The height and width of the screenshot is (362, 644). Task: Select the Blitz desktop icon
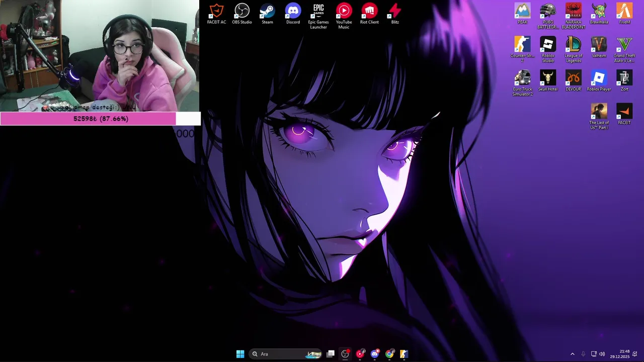tap(395, 14)
